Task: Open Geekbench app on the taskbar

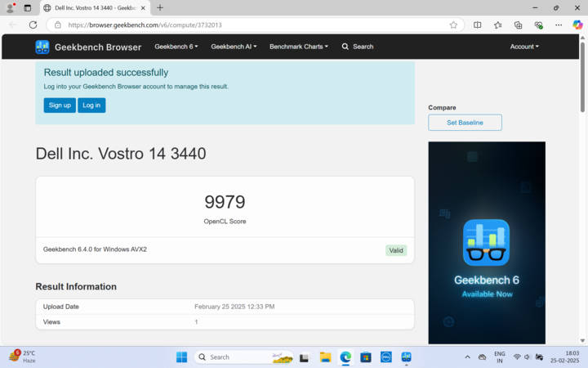Action: pyautogui.click(x=406, y=357)
